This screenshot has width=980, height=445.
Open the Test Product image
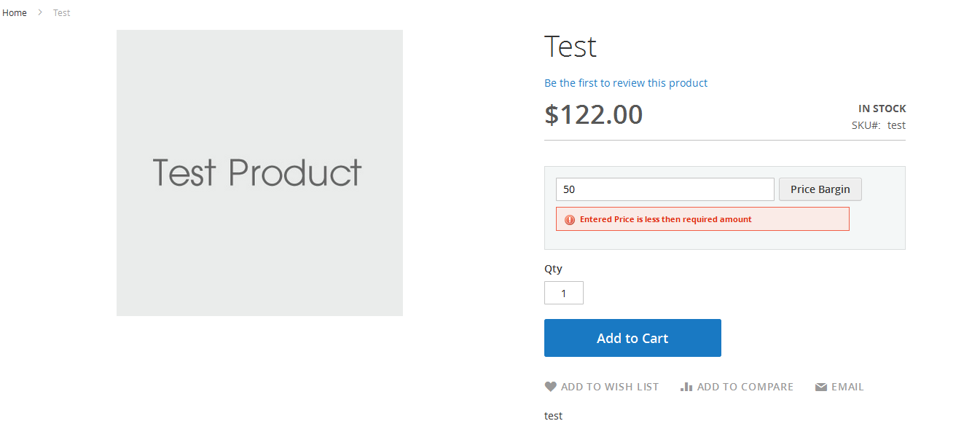(259, 173)
